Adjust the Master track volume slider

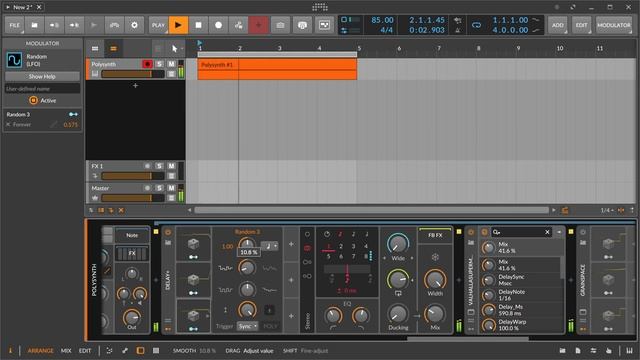(133, 198)
